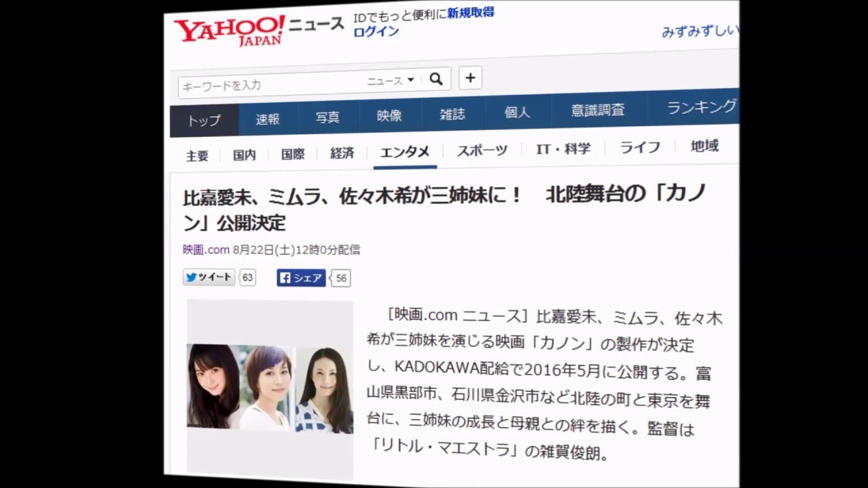Image resolution: width=868 pixels, height=488 pixels.
Task: Click the Twitter bird icon on ツイート button
Action: [x=191, y=277]
